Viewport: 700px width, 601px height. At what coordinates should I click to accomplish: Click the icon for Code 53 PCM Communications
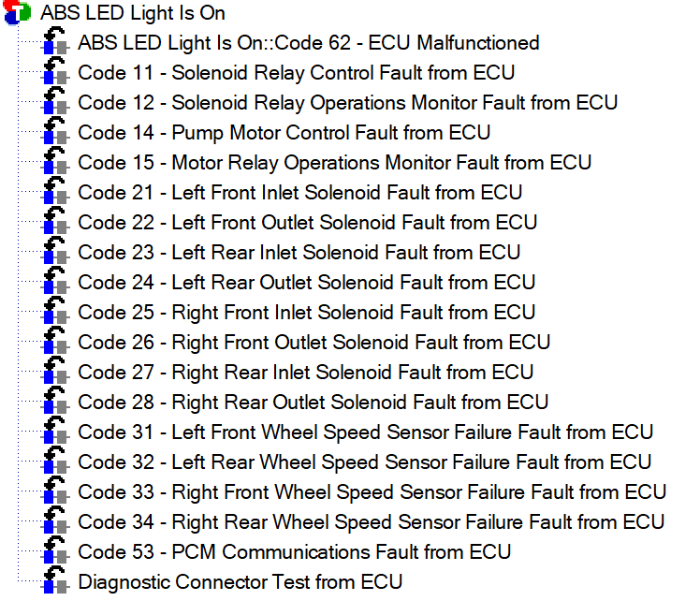55,550
